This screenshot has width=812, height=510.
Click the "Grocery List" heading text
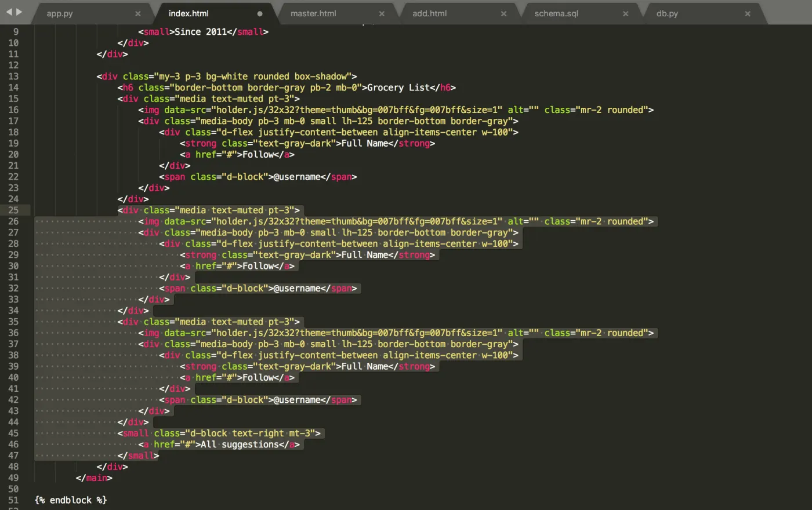click(x=398, y=88)
